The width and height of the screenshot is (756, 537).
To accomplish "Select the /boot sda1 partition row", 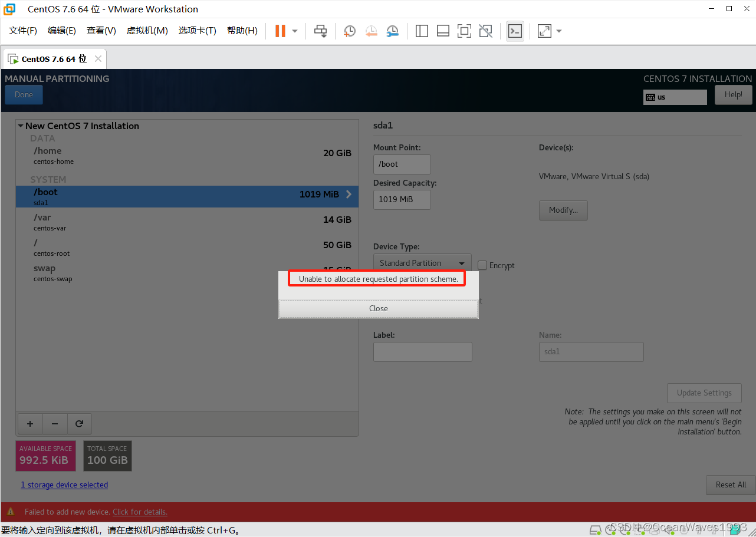I will click(x=187, y=196).
